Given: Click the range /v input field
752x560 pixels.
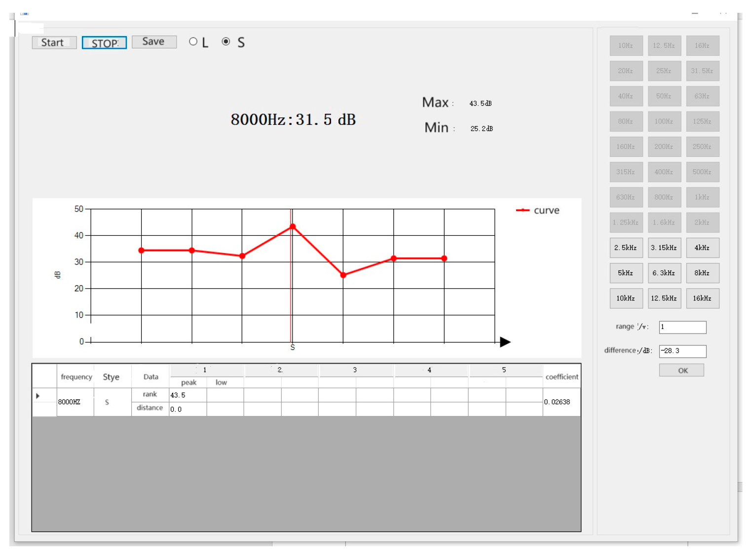Looking at the screenshot, I should tap(682, 327).
